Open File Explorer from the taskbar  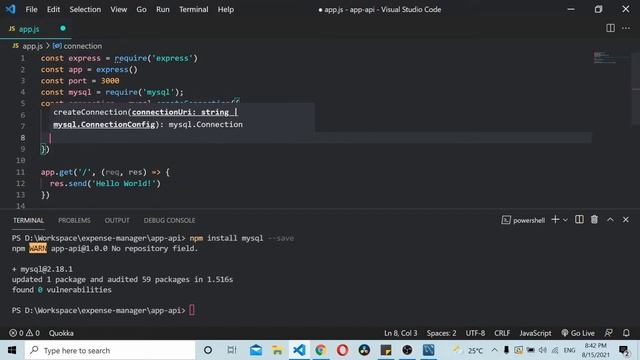[278, 350]
